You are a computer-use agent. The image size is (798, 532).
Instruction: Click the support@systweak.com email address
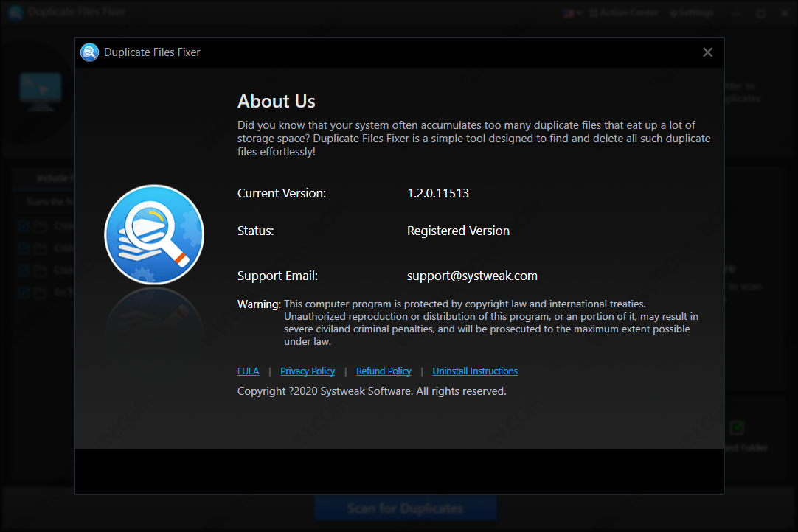click(x=472, y=276)
